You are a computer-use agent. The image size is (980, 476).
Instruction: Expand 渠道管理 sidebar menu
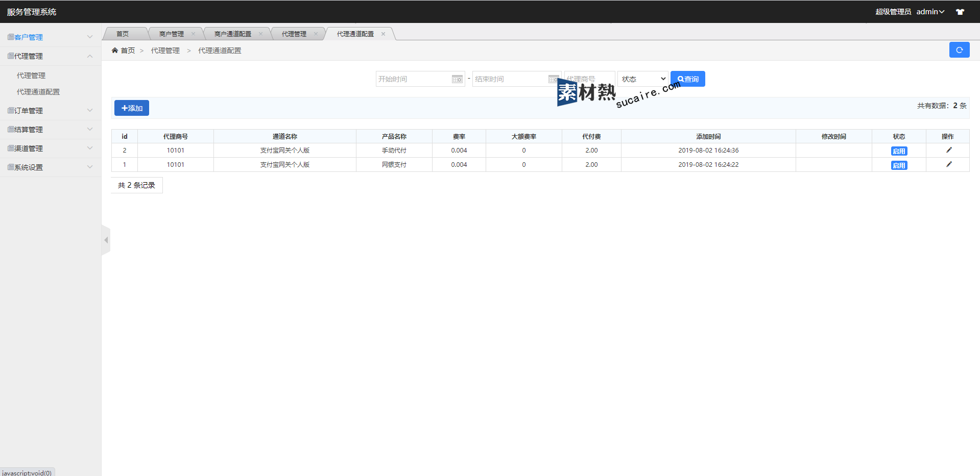[x=50, y=148]
